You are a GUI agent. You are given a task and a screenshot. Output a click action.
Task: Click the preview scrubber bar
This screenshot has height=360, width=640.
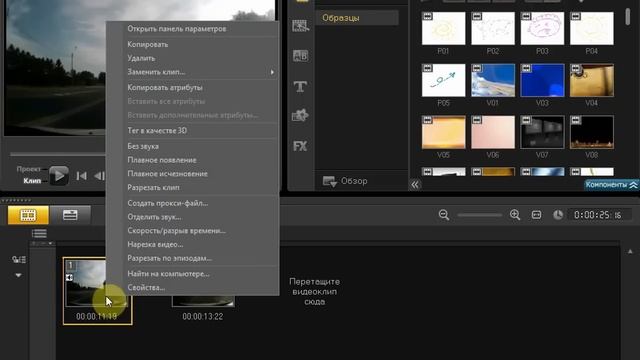pyautogui.click(x=57, y=154)
